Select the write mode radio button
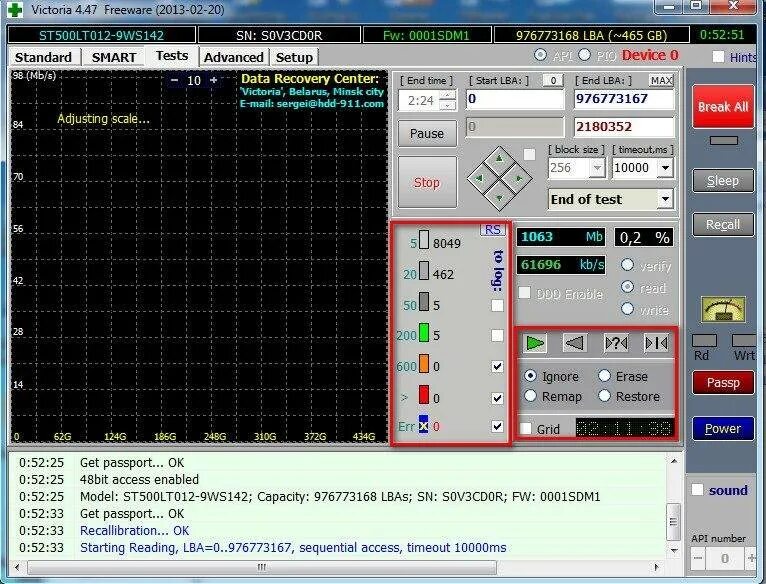 [627, 308]
